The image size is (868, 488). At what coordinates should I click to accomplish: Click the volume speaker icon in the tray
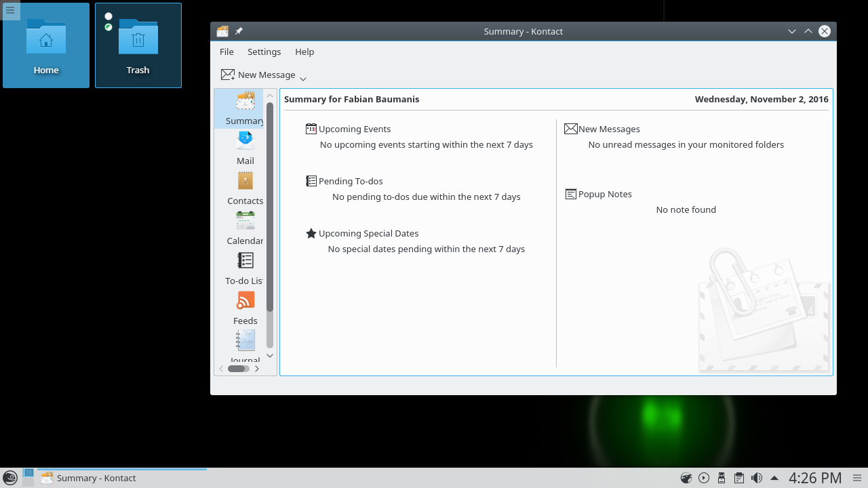coord(756,478)
